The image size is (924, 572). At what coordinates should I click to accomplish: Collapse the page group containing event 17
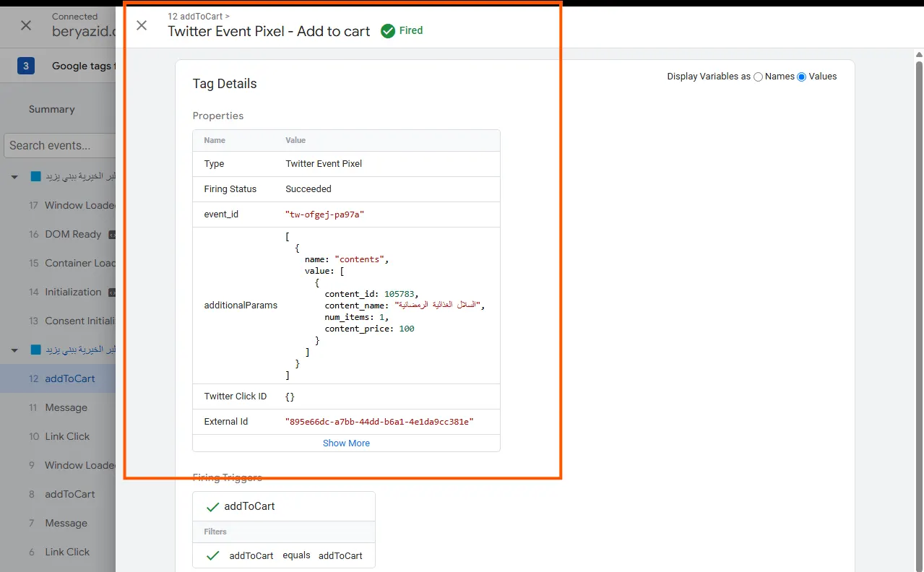(14, 177)
